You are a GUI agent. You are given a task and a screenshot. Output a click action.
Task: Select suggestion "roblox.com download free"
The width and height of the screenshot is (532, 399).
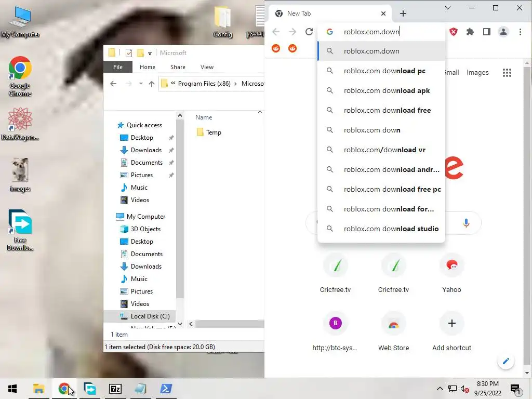pos(381,110)
